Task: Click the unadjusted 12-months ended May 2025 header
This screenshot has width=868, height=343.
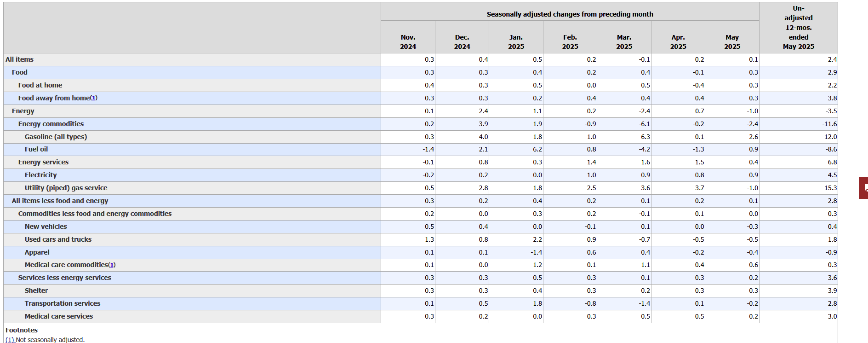Action: click(799, 28)
